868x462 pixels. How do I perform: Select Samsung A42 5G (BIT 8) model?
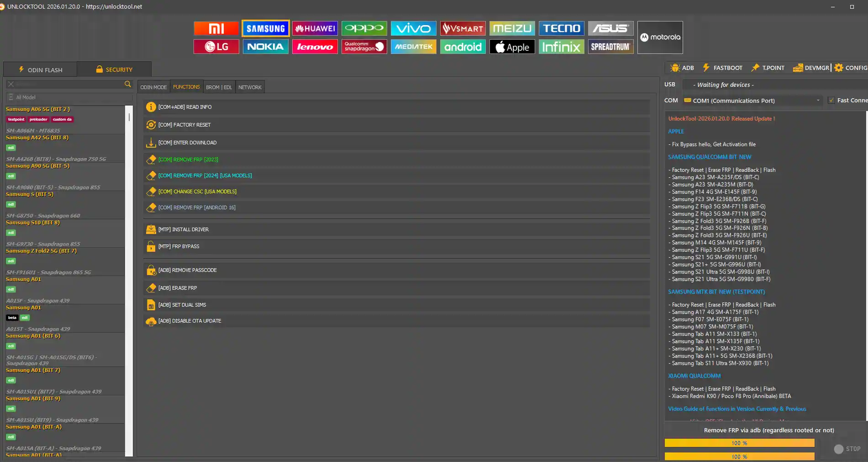tap(37, 138)
